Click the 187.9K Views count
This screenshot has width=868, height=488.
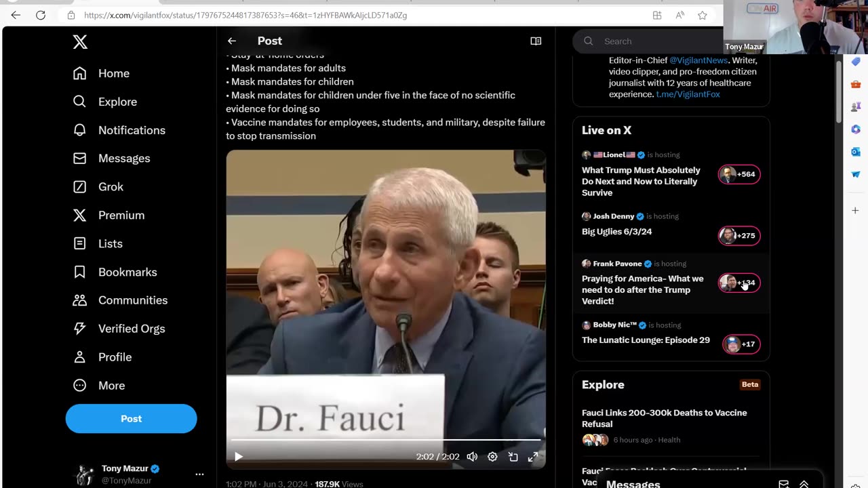click(339, 484)
